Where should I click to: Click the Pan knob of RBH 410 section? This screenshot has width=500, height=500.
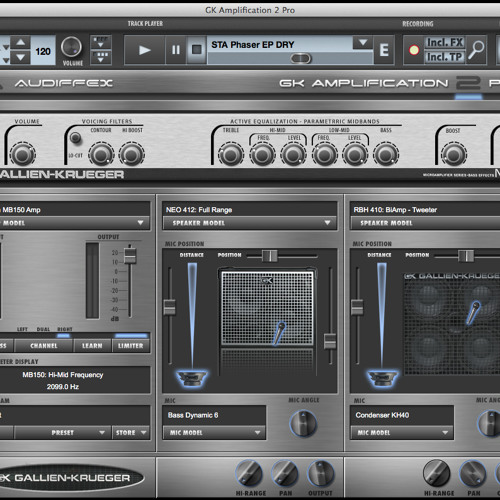[x=473, y=474]
